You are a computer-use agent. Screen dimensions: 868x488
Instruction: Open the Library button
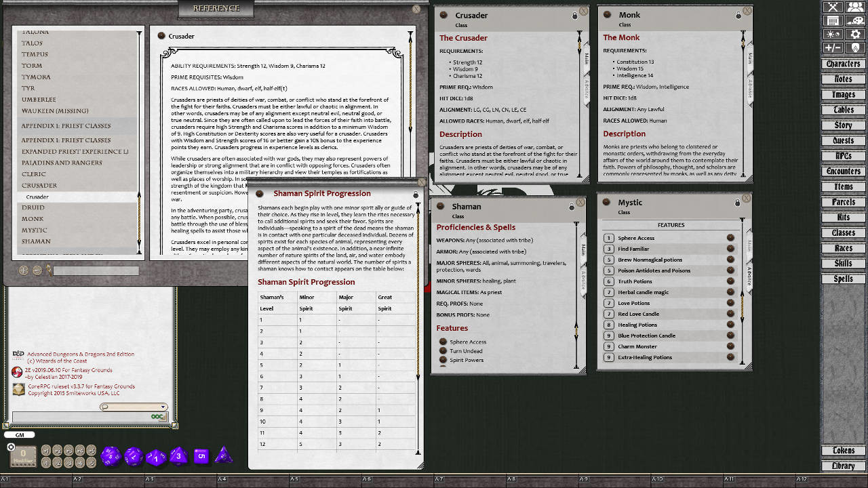click(843, 466)
